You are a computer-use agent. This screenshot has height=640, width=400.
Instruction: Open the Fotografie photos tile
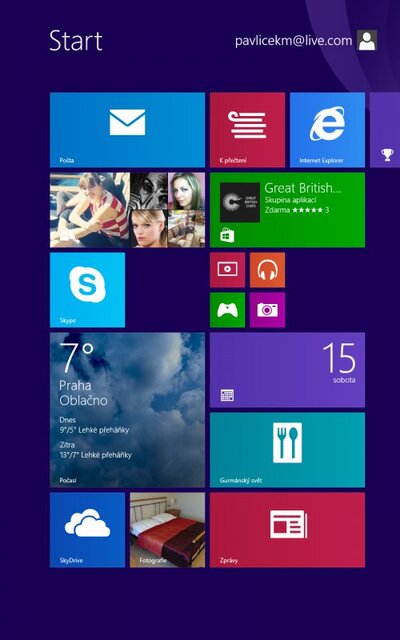tap(167, 530)
